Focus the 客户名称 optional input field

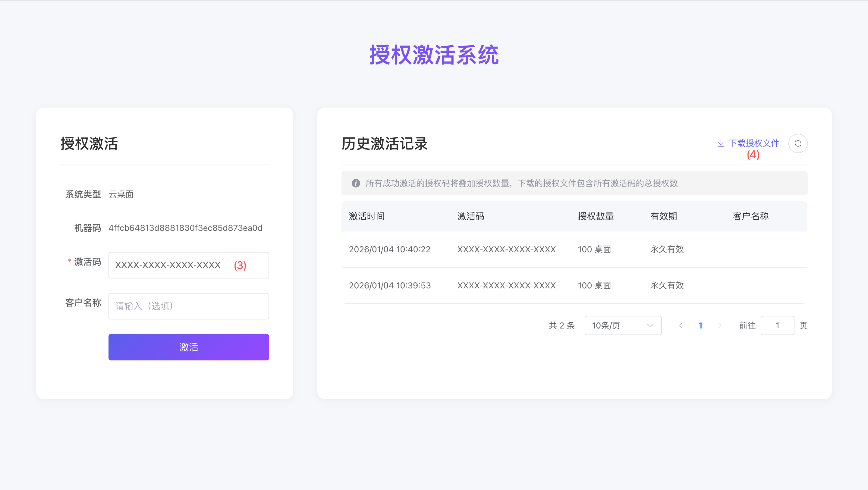pyautogui.click(x=188, y=306)
